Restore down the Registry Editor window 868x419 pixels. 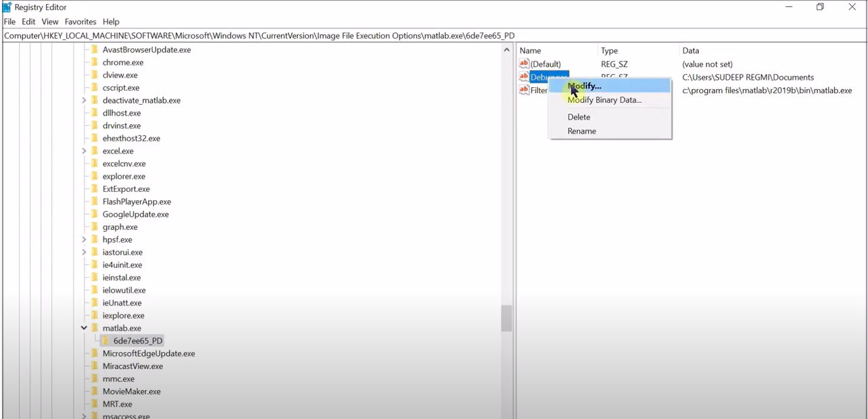(x=820, y=7)
